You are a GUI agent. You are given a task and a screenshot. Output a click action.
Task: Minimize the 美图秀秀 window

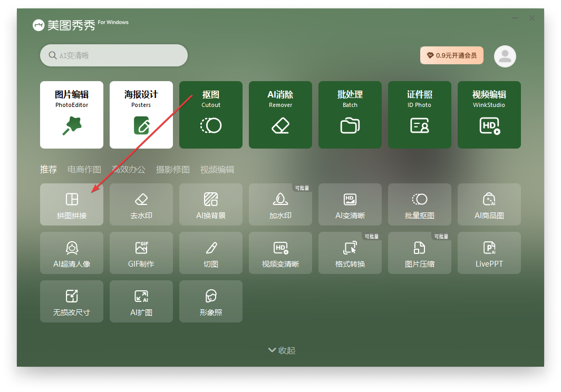515,18
